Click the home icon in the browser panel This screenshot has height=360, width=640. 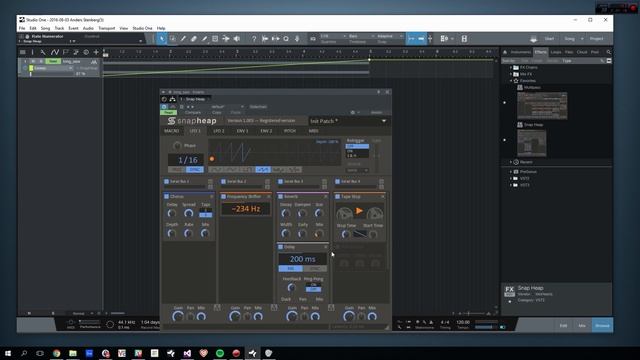click(505, 52)
